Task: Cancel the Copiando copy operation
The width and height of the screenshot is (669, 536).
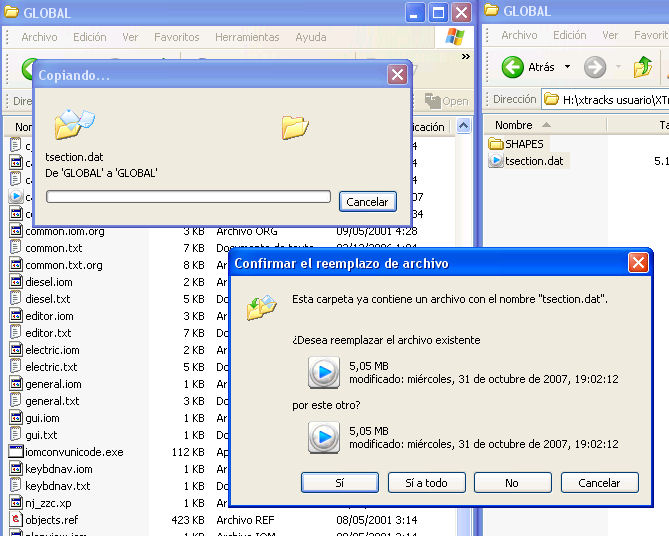Action: [x=367, y=202]
